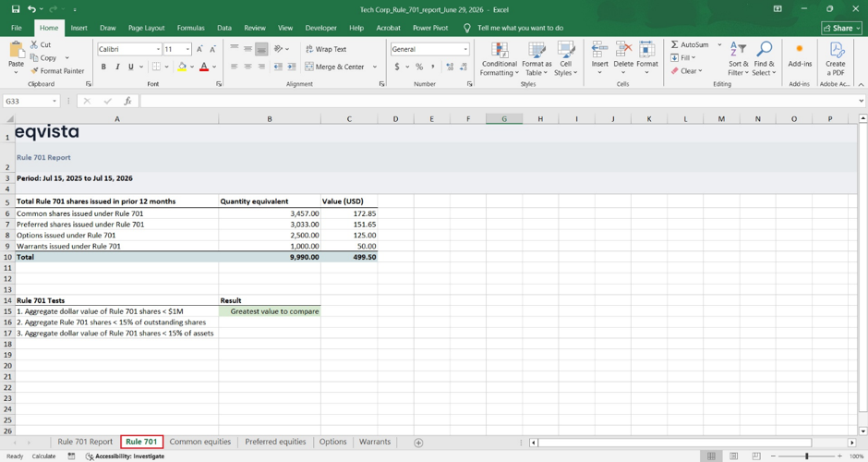Toggle Underline formatting
The image size is (868, 462).
coord(130,67)
